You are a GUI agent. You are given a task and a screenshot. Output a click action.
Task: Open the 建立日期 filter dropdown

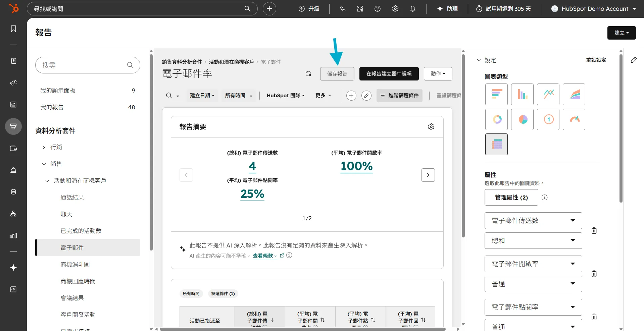[202, 96]
